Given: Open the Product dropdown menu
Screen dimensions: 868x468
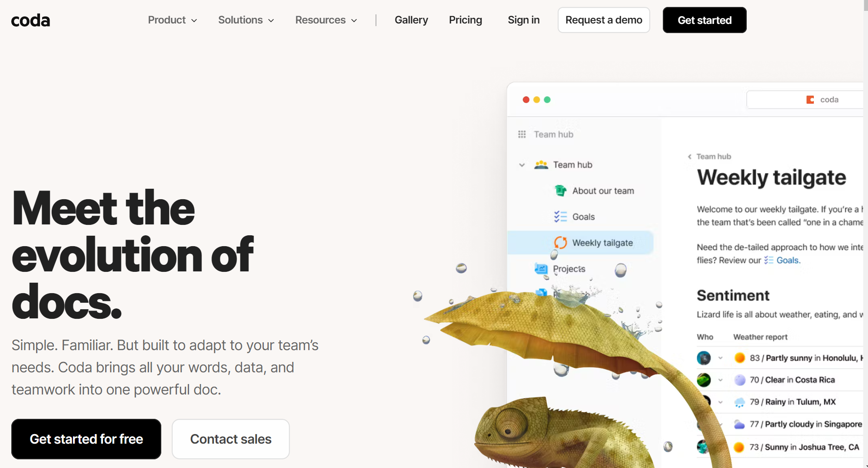Looking at the screenshot, I should pos(173,20).
